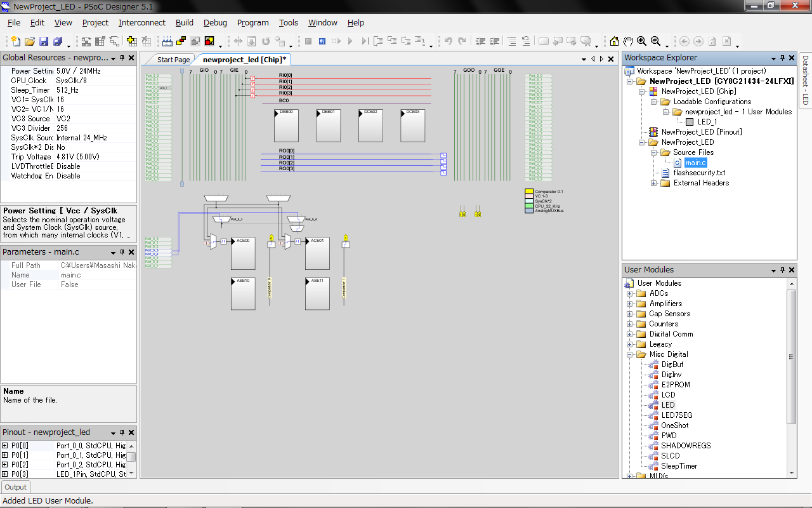
Task: Select ACE00 analog block
Action: click(x=243, y=253)
